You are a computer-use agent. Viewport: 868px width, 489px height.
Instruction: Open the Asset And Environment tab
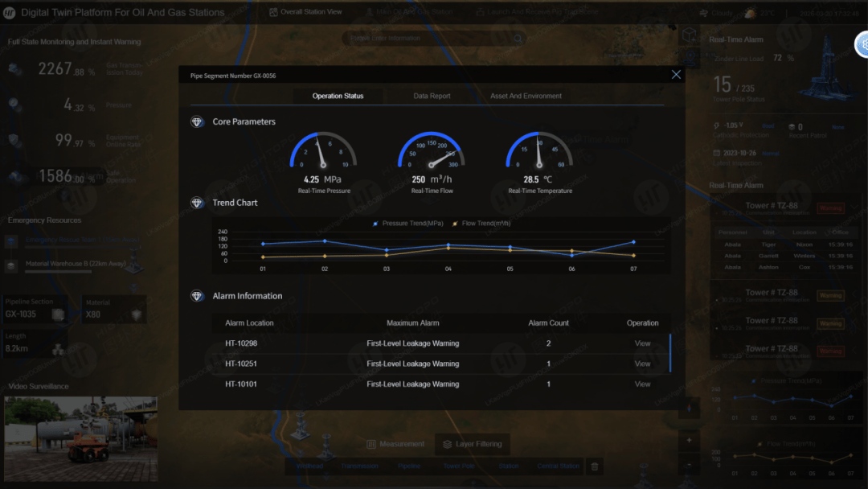(x=526, y=96)
